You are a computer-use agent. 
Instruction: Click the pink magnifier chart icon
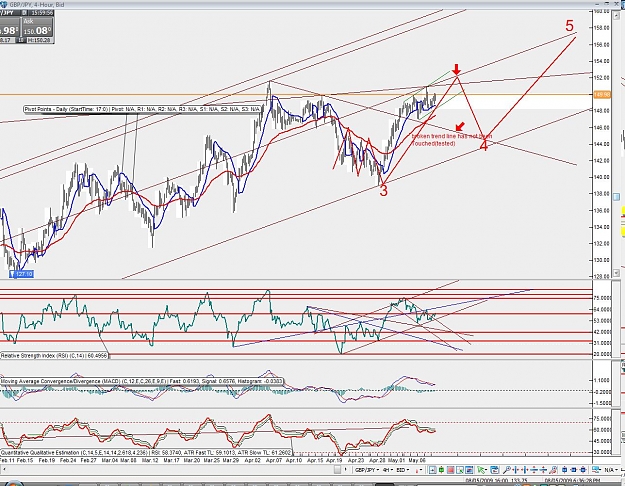tap(553, 470)
